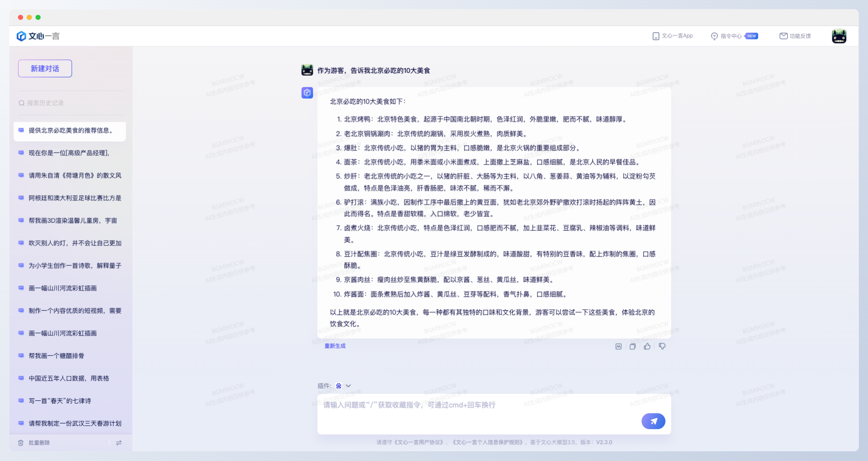Select history item 中国近五年人口数据
This screenshot has width=868, height=461.
click(x=69, y=378)
